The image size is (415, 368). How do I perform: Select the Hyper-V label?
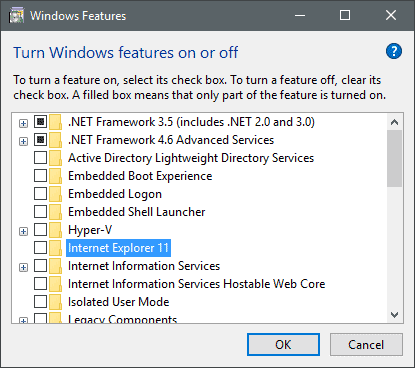90,230
